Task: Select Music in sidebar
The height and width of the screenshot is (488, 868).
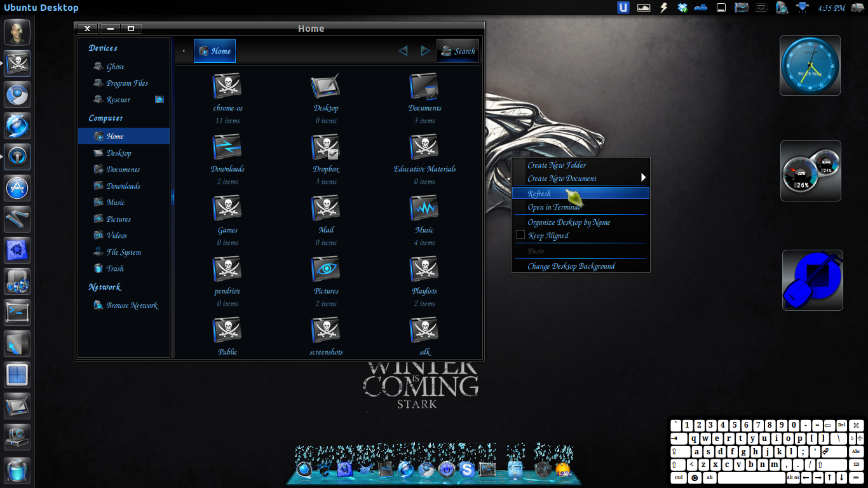Action: 124,202
